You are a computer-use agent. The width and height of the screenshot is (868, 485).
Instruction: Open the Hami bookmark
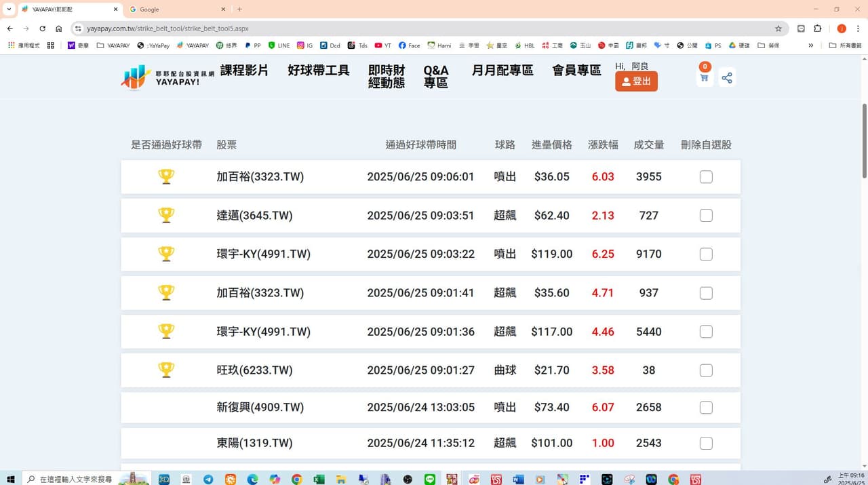point(439,45)
